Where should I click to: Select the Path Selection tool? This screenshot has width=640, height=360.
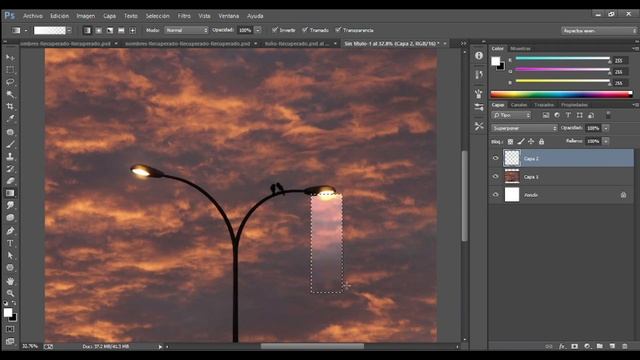click(10, 256)
